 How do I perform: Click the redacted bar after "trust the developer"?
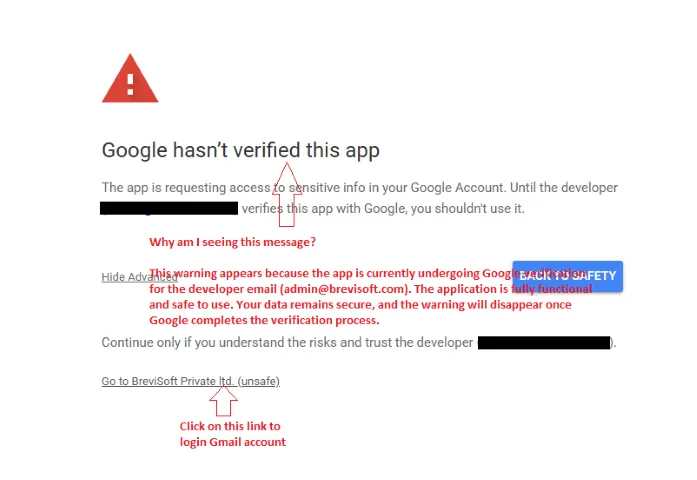[544, 343]
